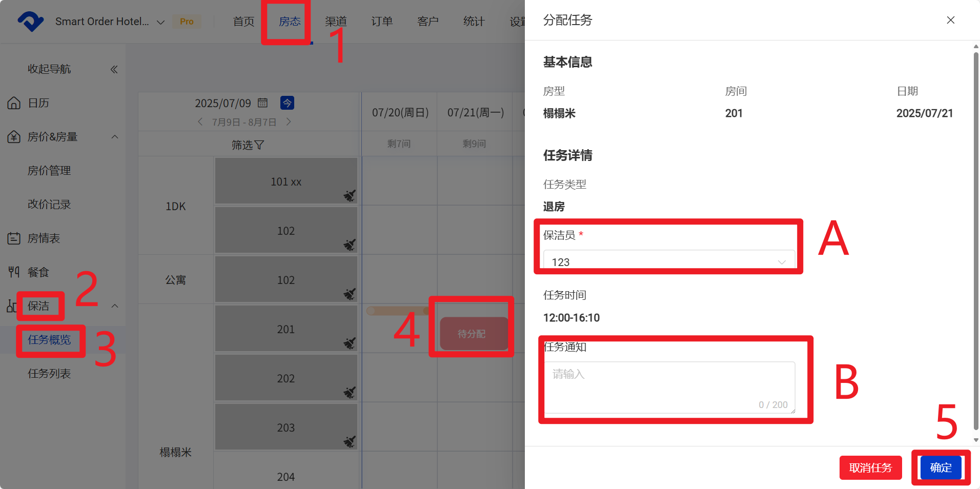Close the 分配任务 panel
This screenshot has width=980, height=489.
pyautogui.click(x=950, y=20)
